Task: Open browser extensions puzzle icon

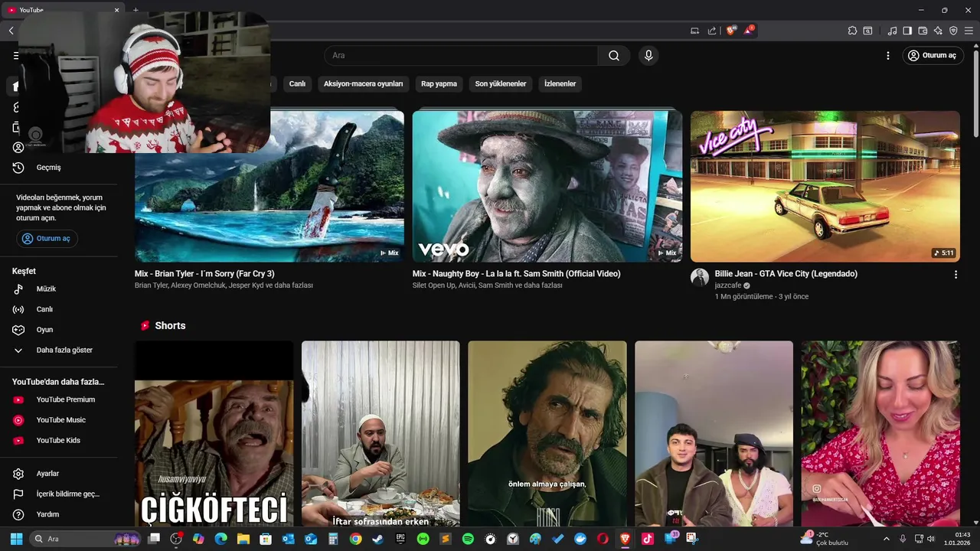Action: [x=852, y=31]
